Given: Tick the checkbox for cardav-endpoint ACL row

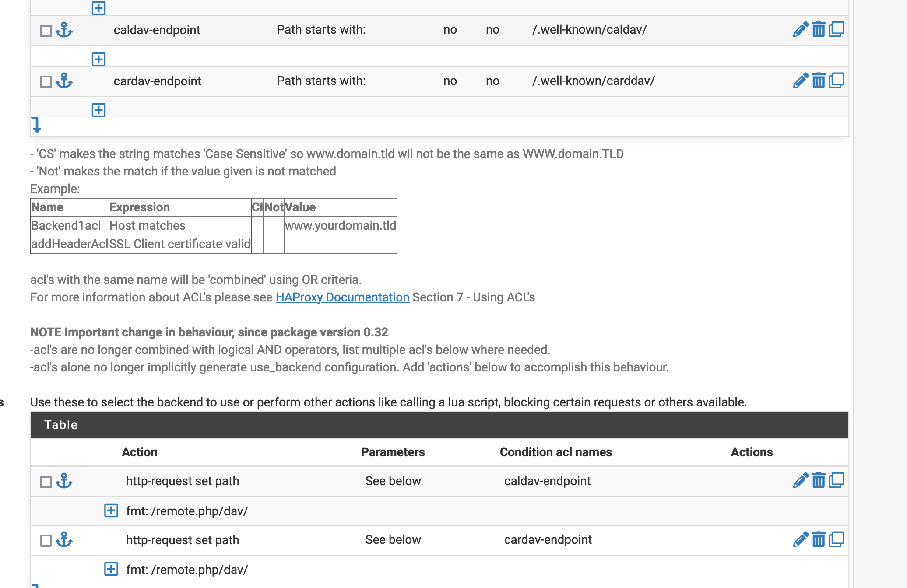Looking at the screenshot, I should point(46,82).
